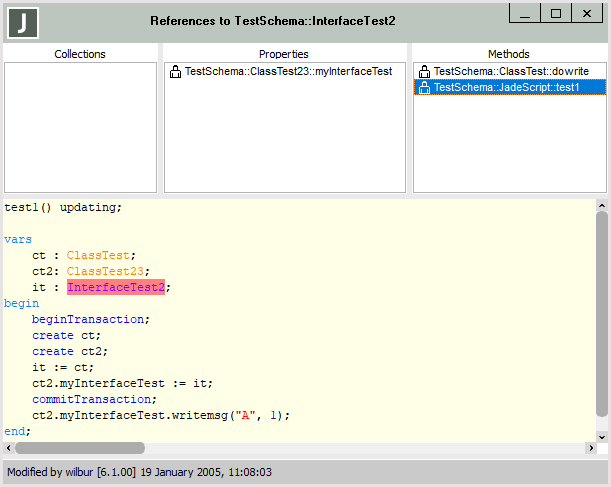The image size is (611, 487).
Task: Click the commitTransaction line in code
Action: click(x=89, y=399)
